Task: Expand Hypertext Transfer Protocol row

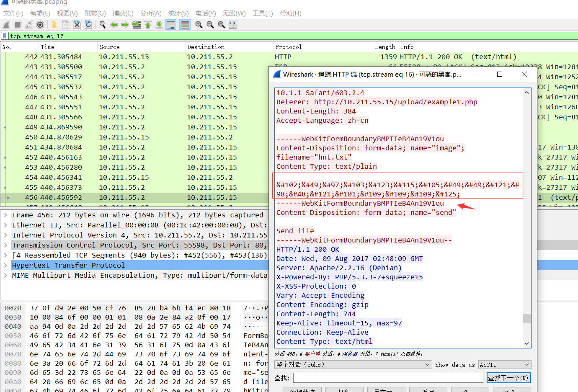Action: point(5,265)
